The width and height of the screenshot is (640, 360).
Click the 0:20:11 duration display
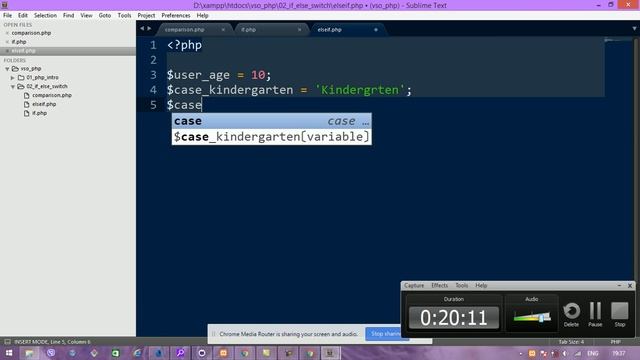click(x=453, y=318)
